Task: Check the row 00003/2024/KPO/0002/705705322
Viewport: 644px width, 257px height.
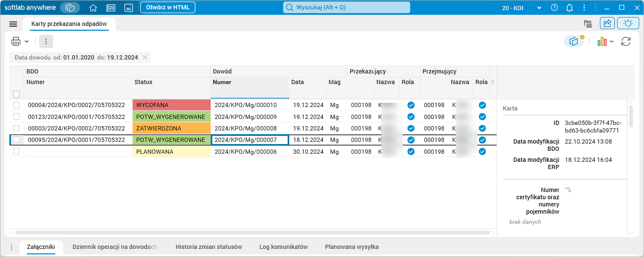Action: tap(17, 128)
